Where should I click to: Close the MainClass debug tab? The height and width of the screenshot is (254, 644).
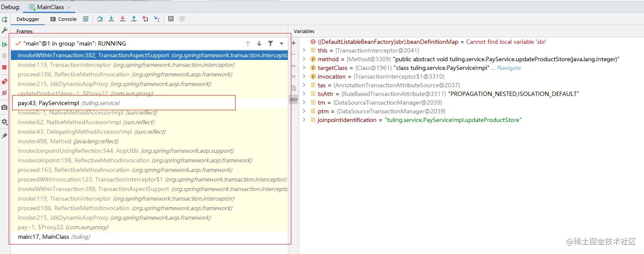[69, 7]
